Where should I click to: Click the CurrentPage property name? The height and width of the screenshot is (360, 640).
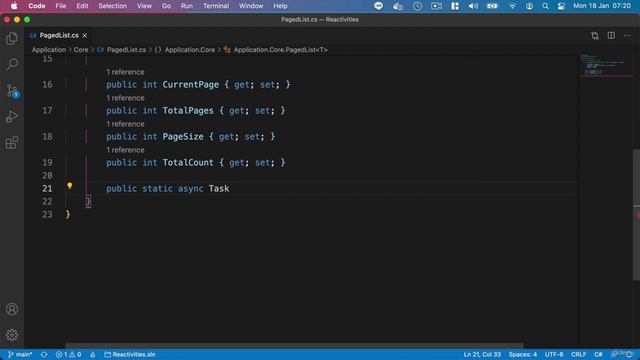click(x=191, y=84)
